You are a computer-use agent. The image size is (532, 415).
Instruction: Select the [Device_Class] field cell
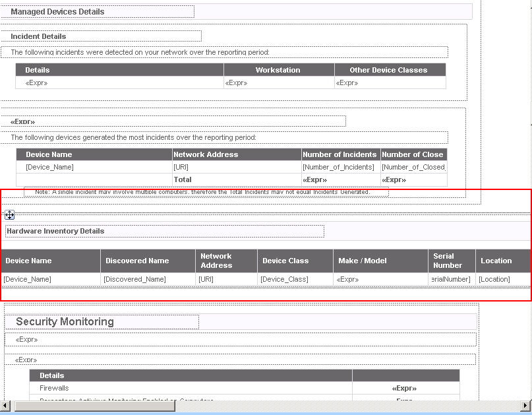coord(295,279)
